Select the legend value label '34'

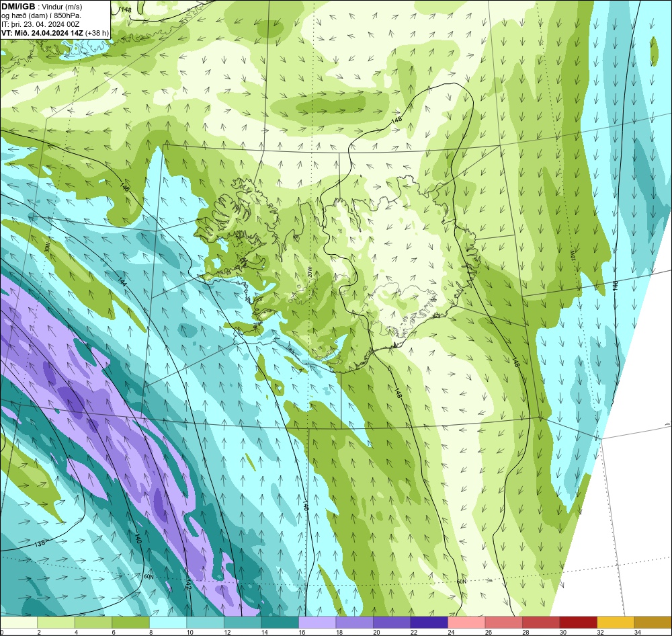(x=638, y=632)
